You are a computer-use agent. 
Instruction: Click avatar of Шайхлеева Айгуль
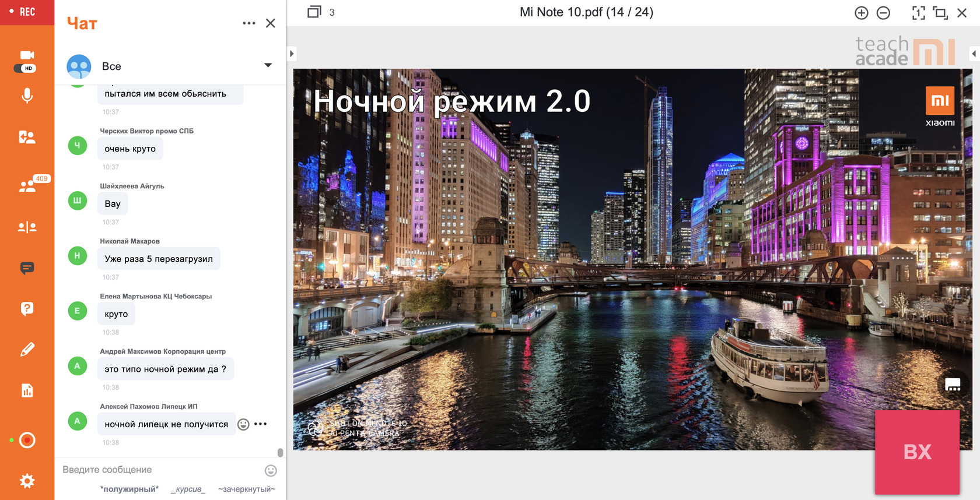pyautogui.click(x=78, y=200)
